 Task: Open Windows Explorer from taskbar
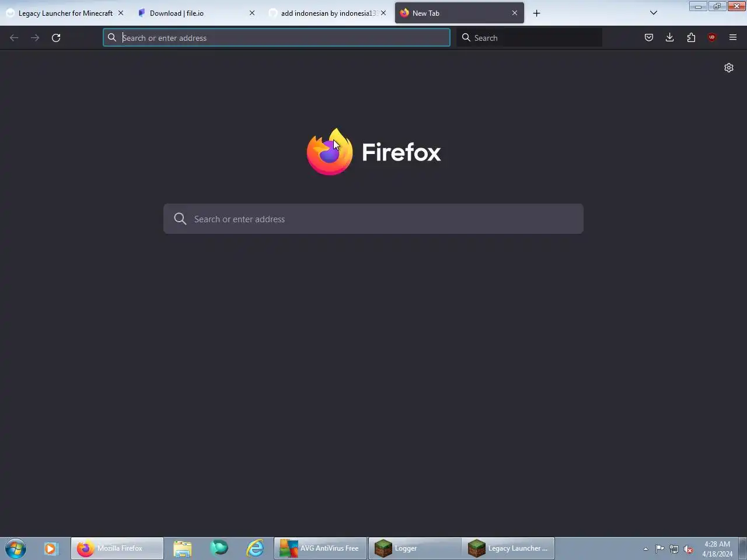[183, 548]
